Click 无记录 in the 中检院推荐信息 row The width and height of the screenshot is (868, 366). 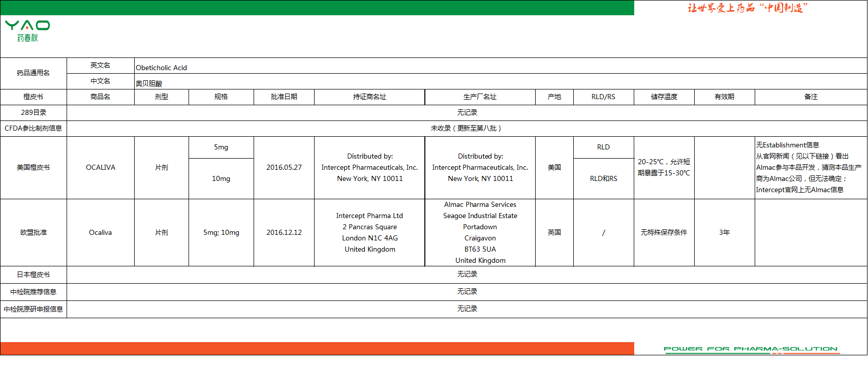click(467, 292)
